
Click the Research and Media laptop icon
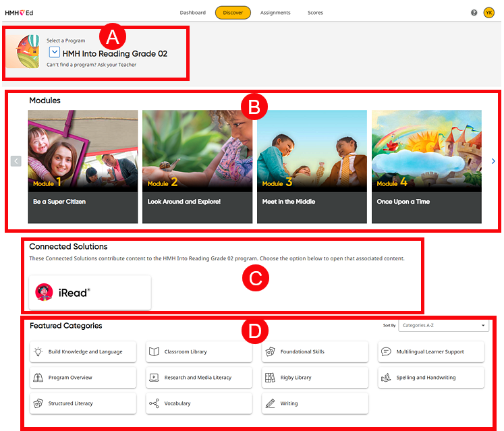(x=154, y=377)
